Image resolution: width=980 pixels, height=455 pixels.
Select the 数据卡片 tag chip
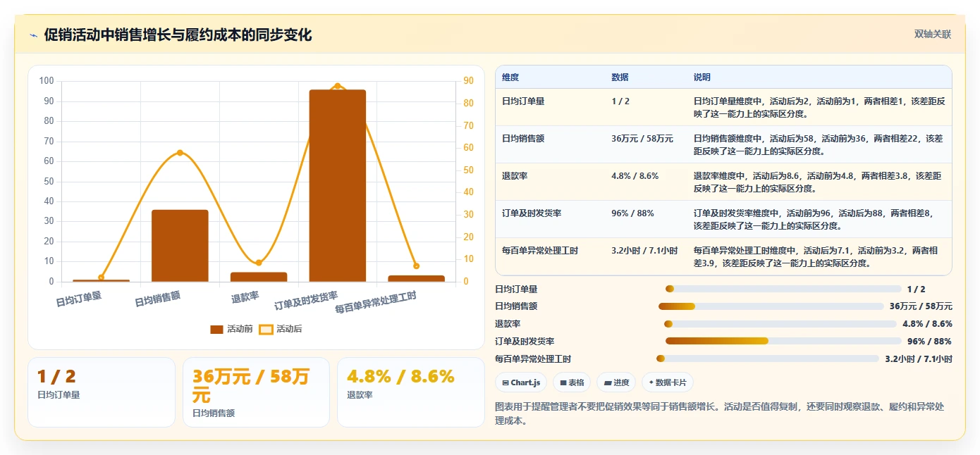668,382
